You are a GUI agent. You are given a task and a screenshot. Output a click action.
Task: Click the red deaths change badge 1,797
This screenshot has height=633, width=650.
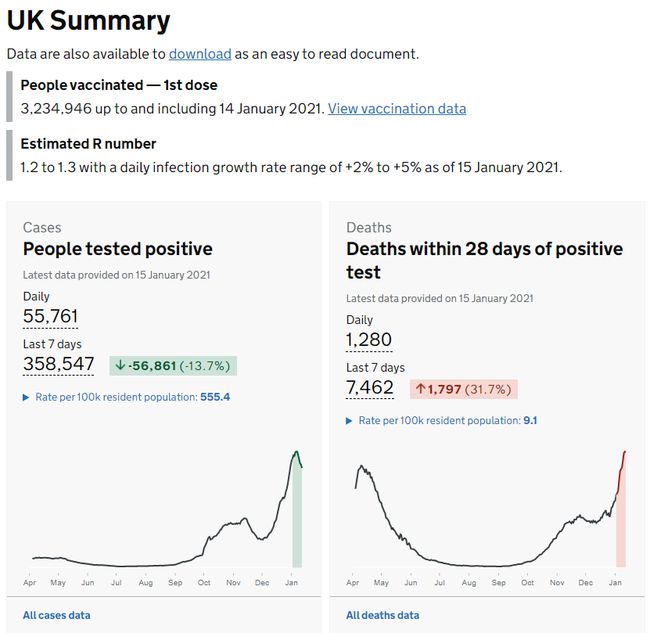tap(461, 389)
